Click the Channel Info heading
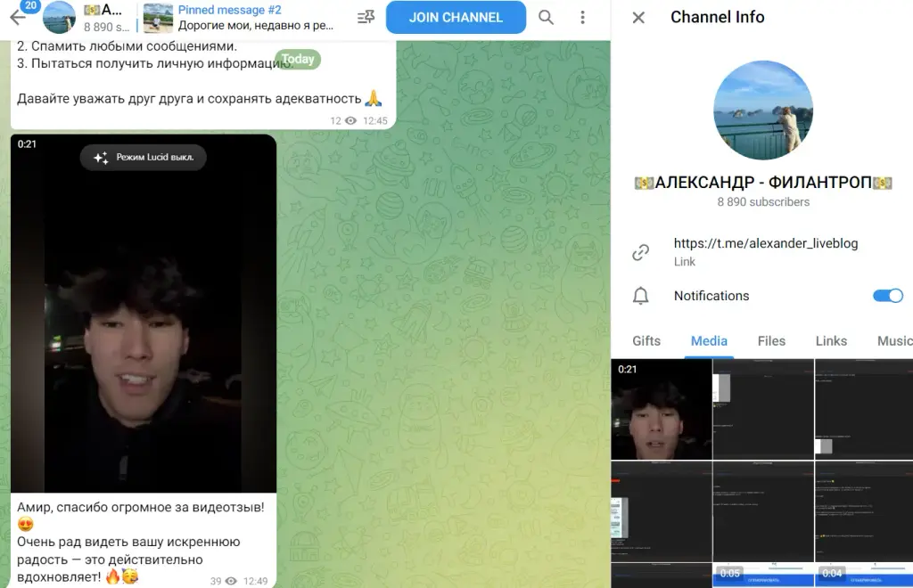913x588 pixels. point(718,17)
